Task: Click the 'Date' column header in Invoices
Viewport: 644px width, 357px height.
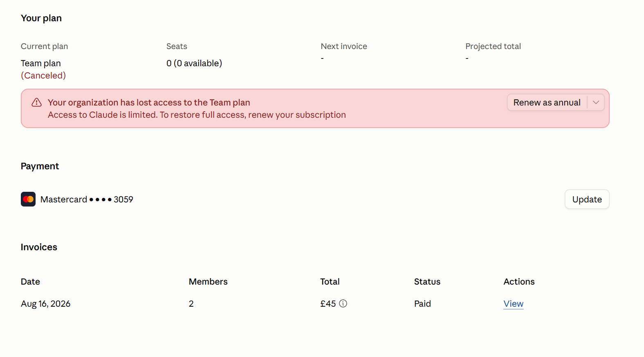Action: click(30, 282)
